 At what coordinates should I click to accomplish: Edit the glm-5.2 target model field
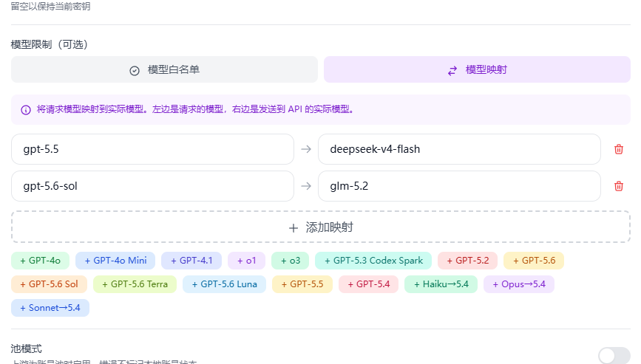click(x=459, y=186)
